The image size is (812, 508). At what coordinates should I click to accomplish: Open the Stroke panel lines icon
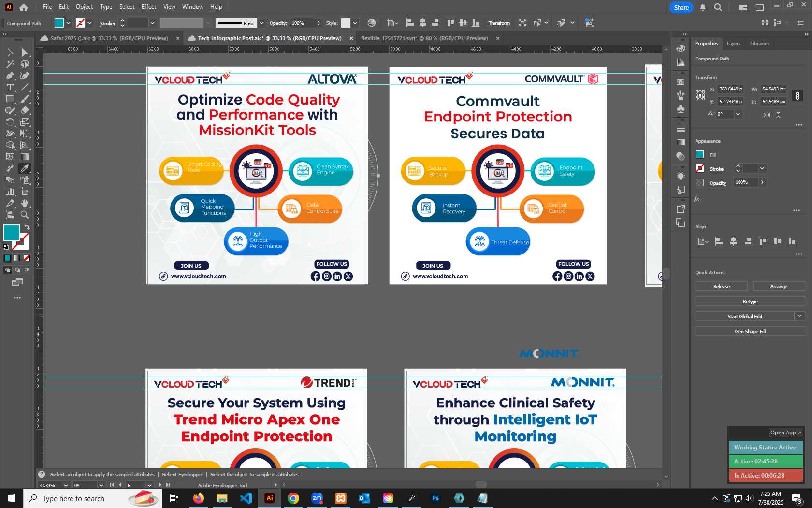(x=681, y=129)
